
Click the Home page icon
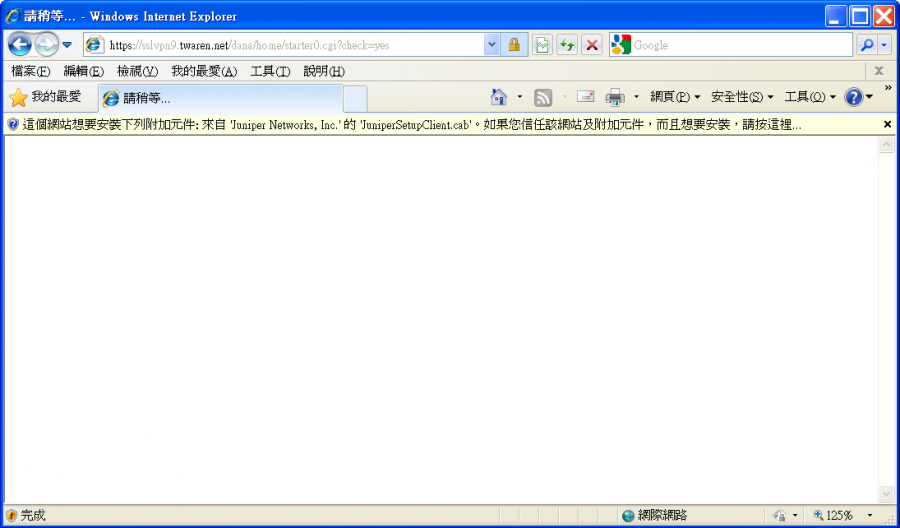(x=499, y=97)
